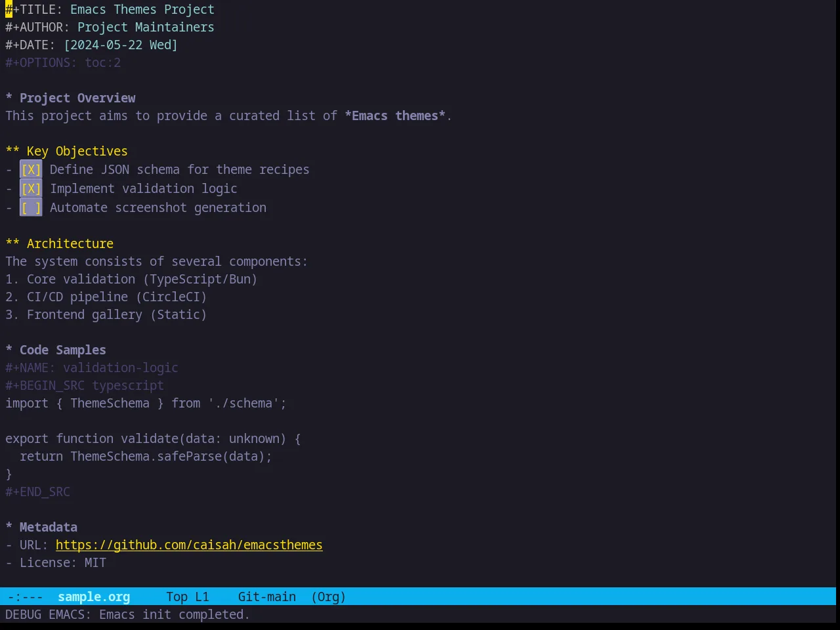The width and height of the screenshot is (840, 630).
Task: Open the github.com/caisah/emacsthemes link
Action: (189, 545)
